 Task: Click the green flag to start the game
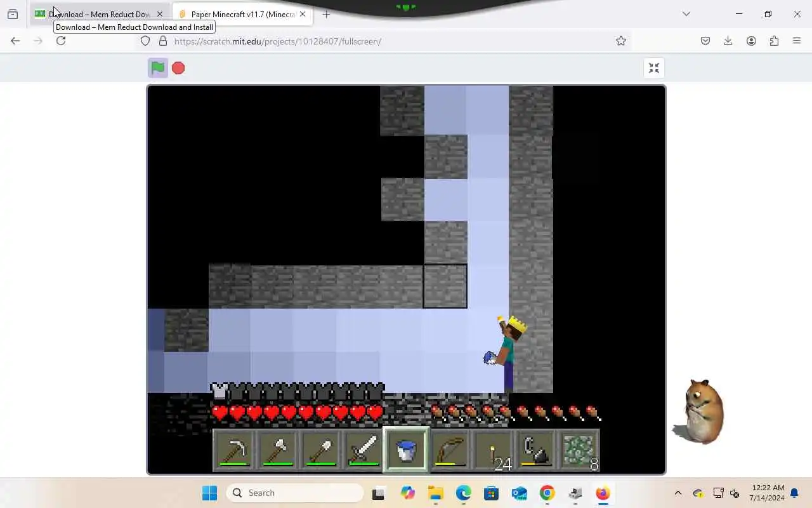(158, 68)
